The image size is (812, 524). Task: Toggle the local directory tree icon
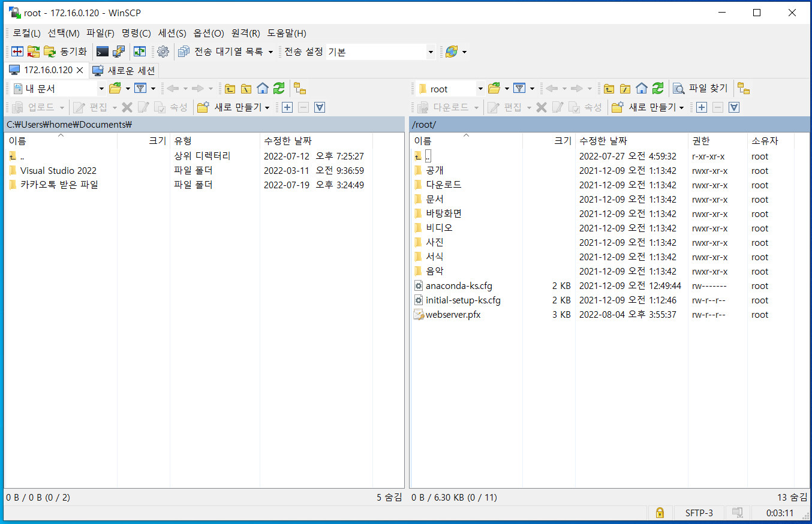click(x=300, y=89)
